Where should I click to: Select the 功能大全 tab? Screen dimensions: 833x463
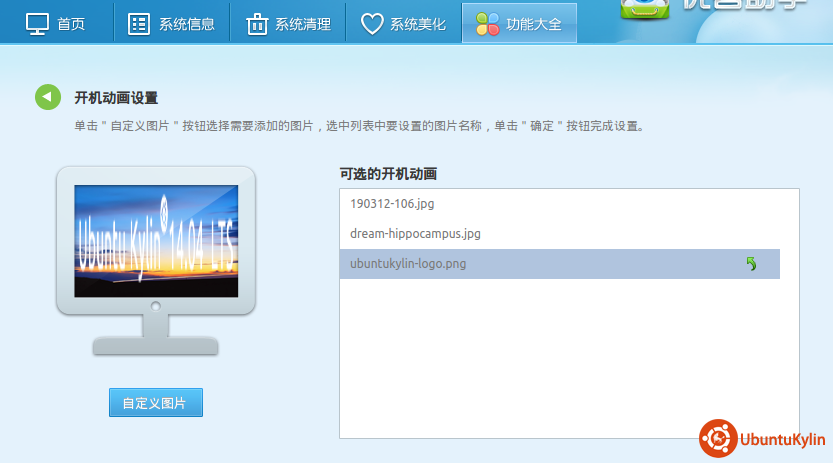pyautogui.click(x=534, y=23)
